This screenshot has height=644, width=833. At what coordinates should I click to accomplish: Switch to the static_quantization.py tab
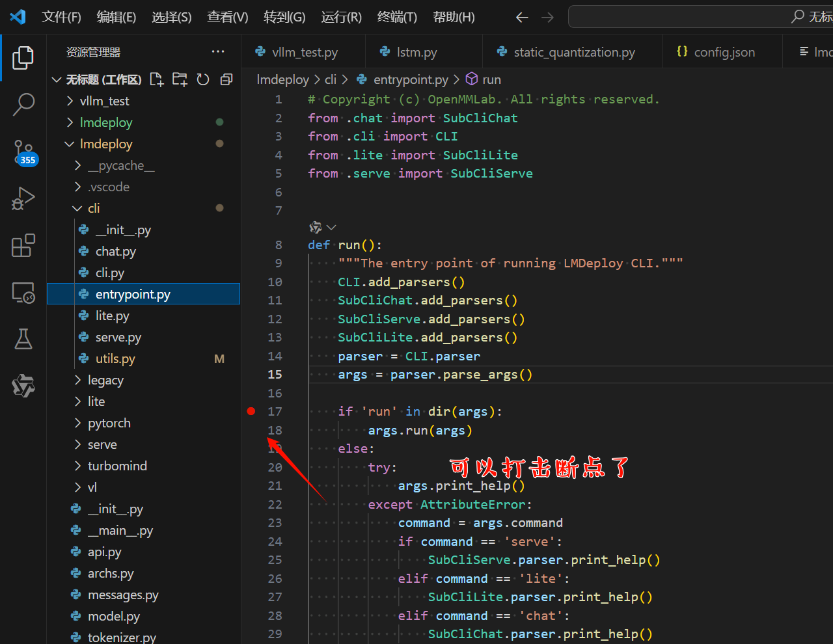[x=573, y=52]
